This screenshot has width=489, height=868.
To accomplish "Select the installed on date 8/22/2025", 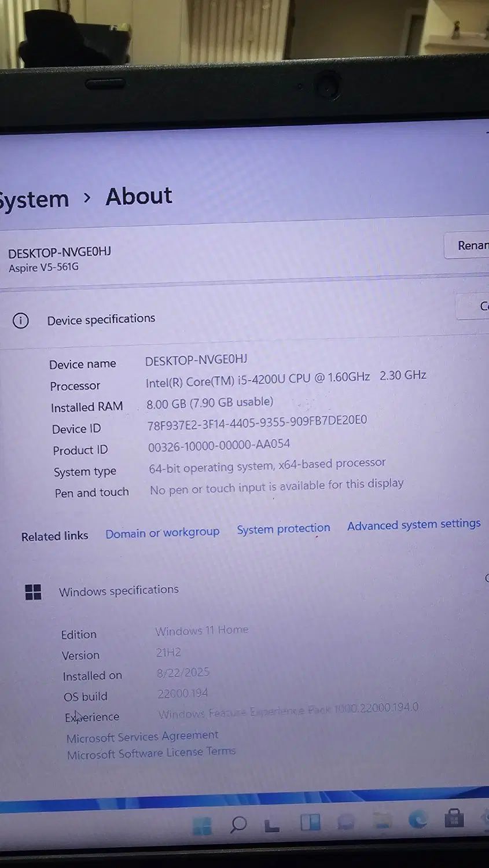I will click(183, 672).
